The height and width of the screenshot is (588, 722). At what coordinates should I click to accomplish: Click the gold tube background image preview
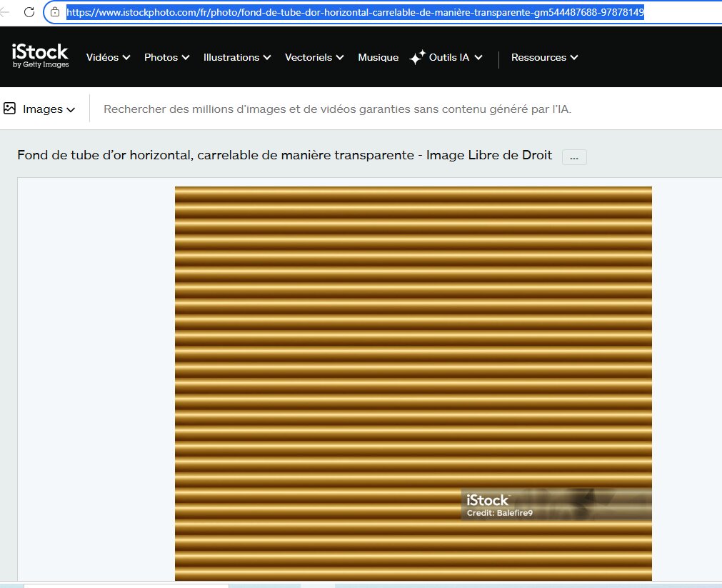413,384
